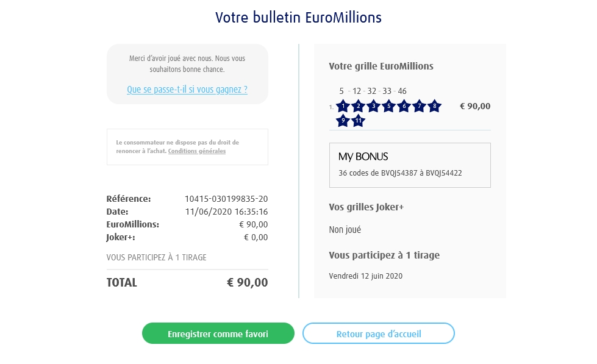Click the star numbered 8

pos(434,106)
